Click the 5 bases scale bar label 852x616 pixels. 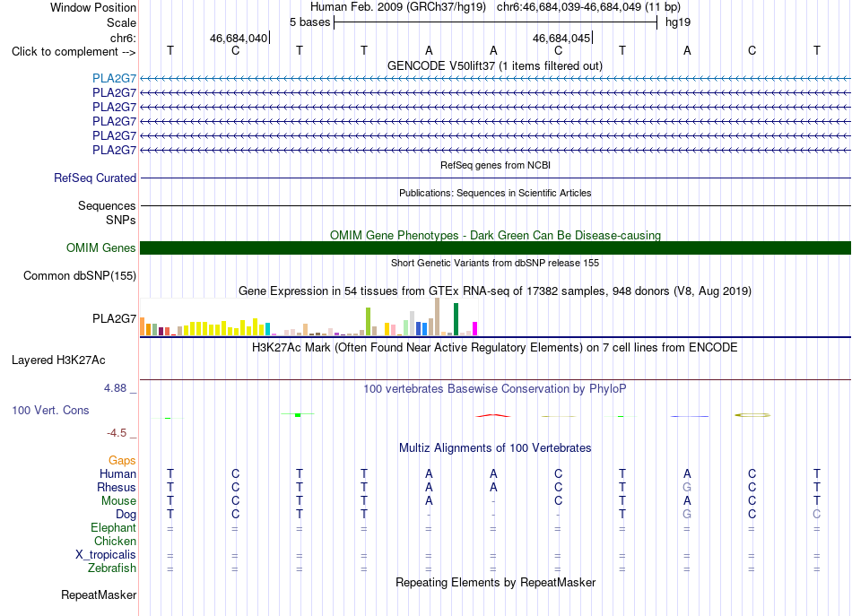(309, 22)
